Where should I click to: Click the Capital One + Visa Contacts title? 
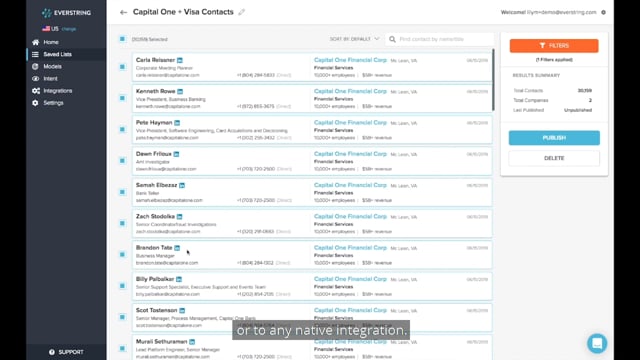[183, 12]
